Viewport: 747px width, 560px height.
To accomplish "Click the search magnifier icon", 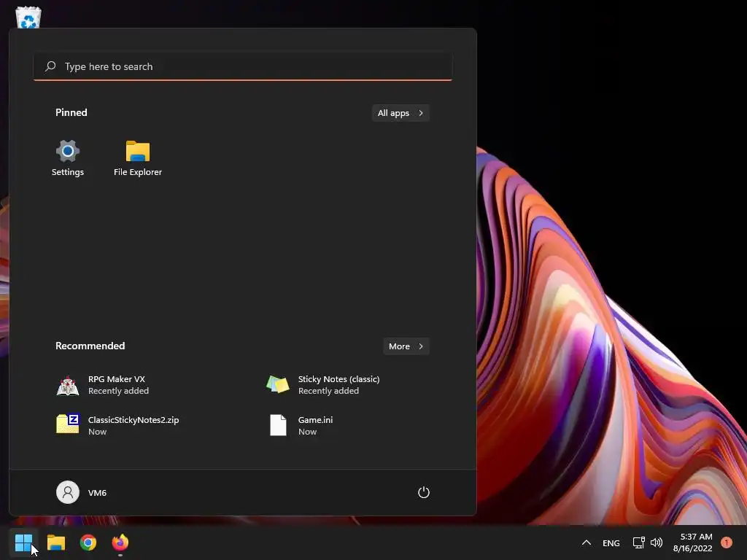I will pyautogui.click(x=50, y=66).
